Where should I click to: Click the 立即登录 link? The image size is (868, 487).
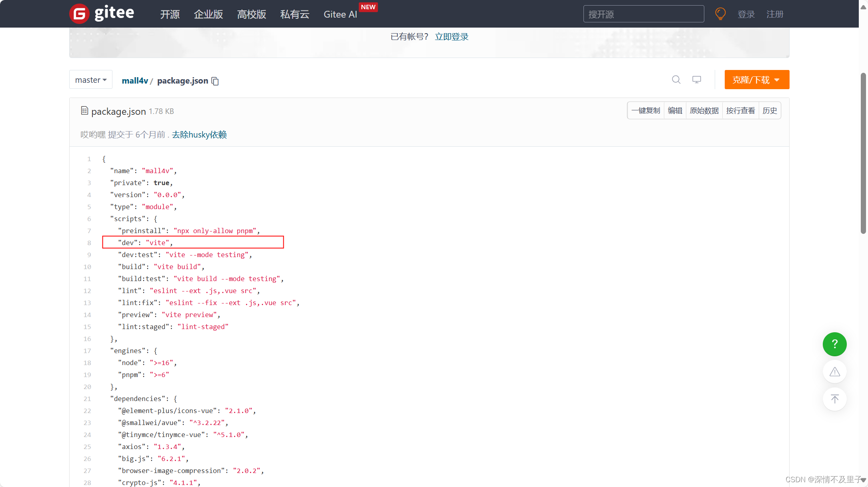click(451, 37)
